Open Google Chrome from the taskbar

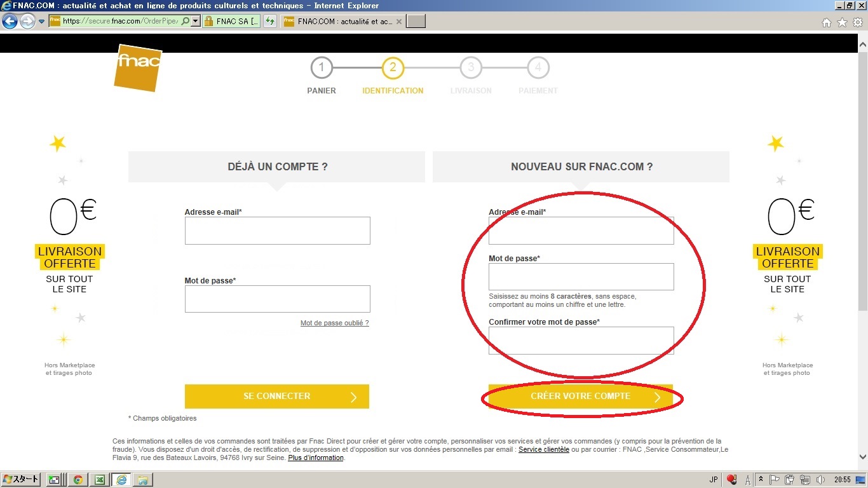tap(78, 480)
